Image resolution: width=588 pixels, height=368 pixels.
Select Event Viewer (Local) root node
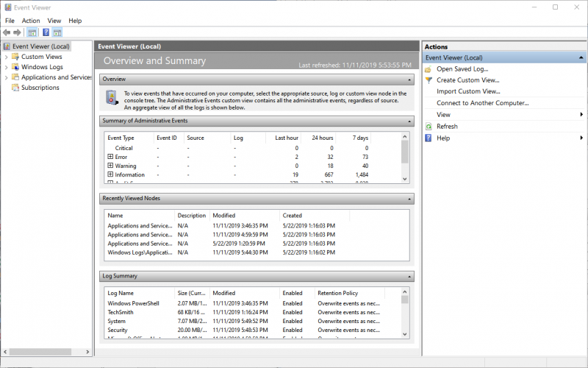tap(41, 46)
